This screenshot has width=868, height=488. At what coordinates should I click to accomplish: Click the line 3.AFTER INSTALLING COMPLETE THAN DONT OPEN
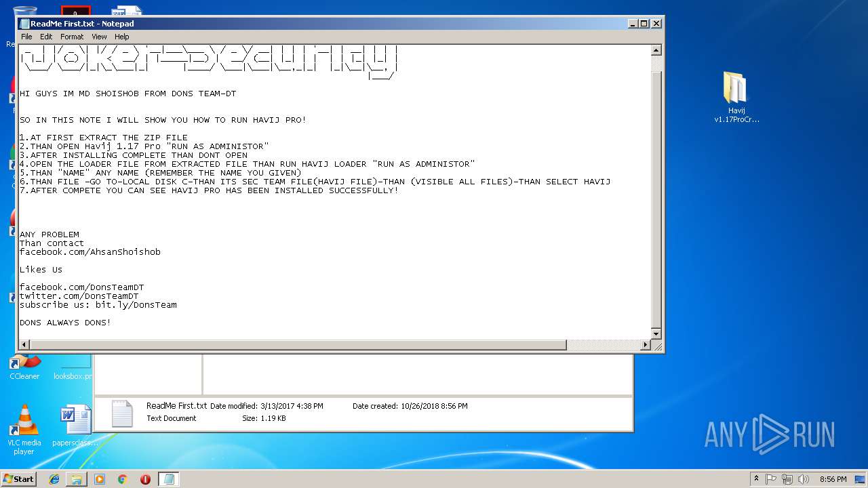tap(134, 155)
